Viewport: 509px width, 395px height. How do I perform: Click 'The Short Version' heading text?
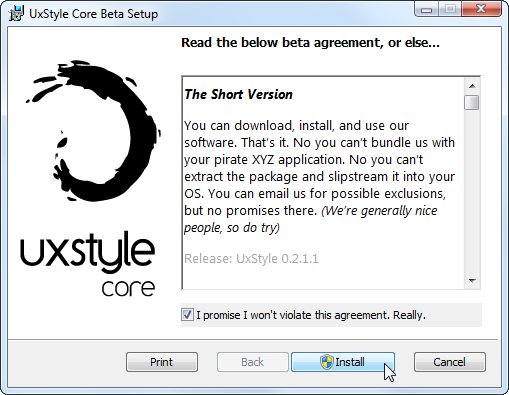coord(238,94)
